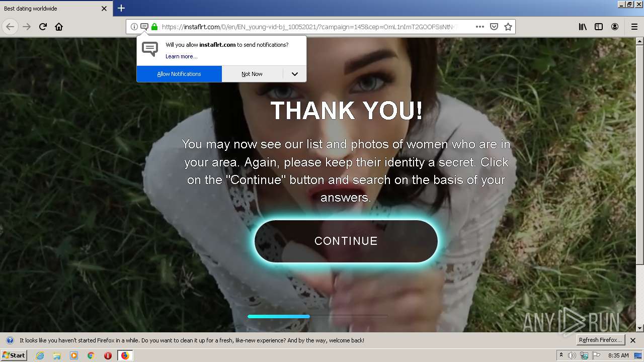Click the notification permission icon in address bar
The height and width of the screenshot is (362, 644).
tap(144, 27)
